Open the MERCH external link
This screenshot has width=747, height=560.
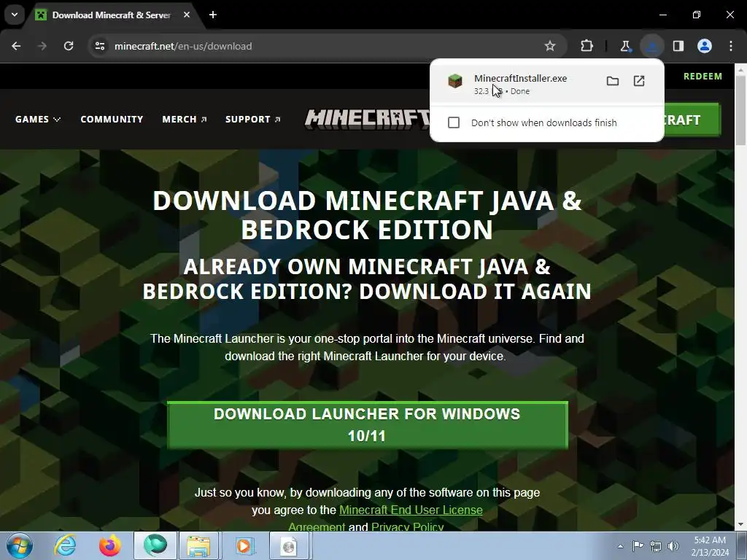[185, 120]
